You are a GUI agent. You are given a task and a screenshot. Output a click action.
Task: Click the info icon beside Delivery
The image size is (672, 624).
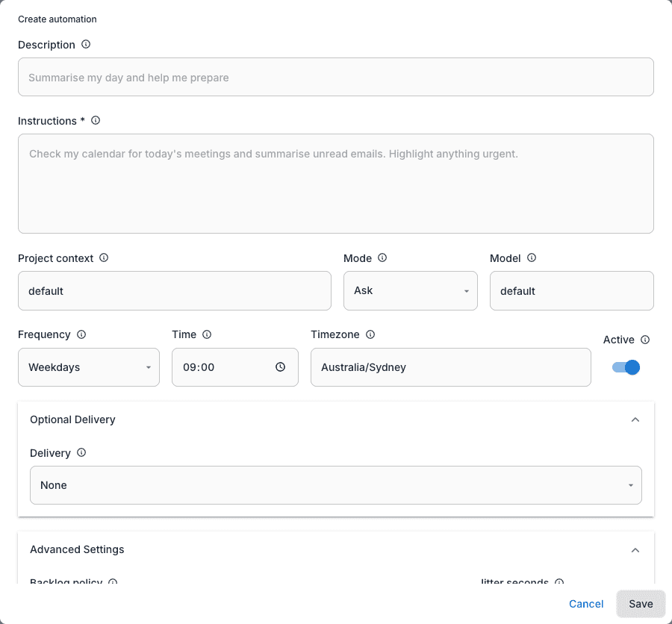coord(81,452)
